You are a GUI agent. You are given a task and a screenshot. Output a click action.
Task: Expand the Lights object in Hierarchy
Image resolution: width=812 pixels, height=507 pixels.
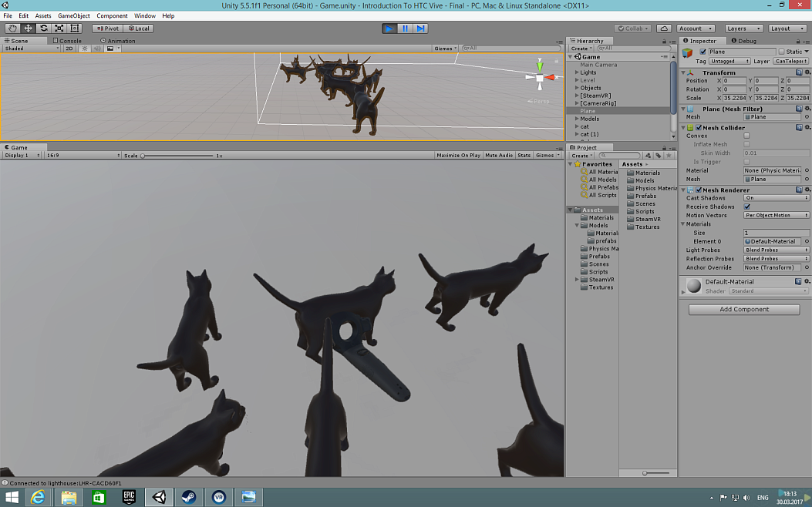(x=577, y=72)
